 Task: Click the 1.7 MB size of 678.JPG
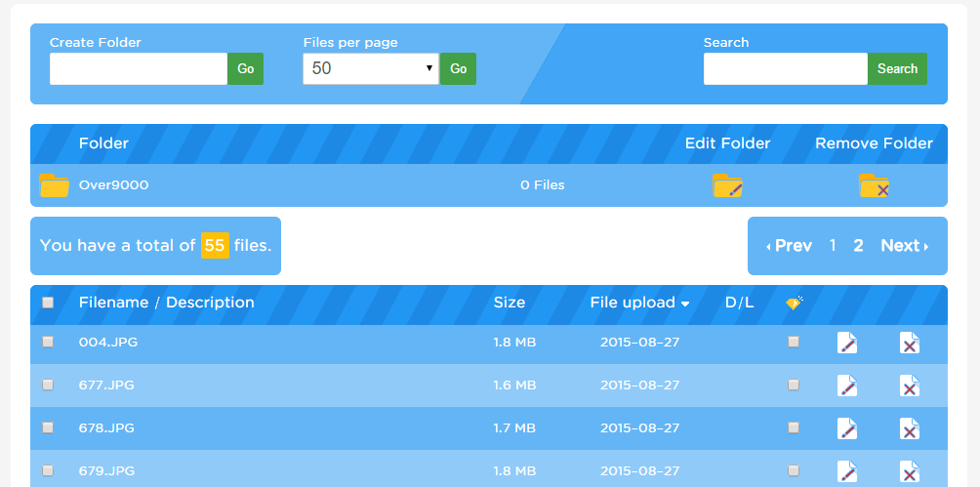[514, 428]
